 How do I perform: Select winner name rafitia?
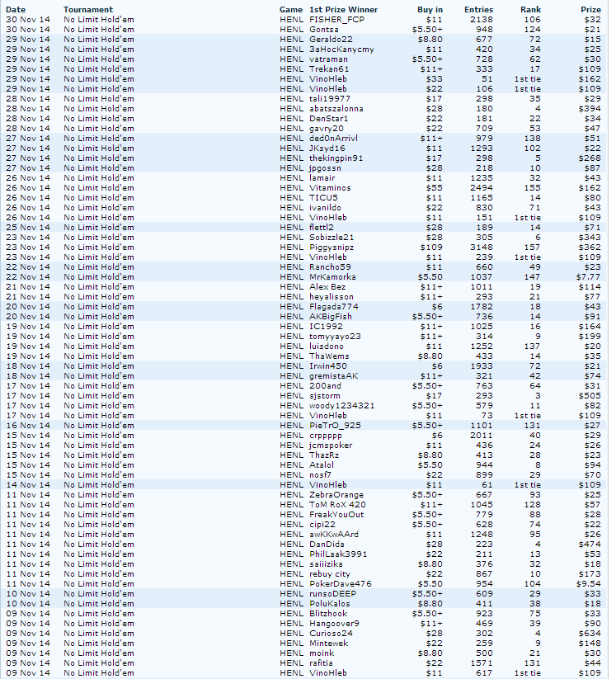(x=321, y=663)
